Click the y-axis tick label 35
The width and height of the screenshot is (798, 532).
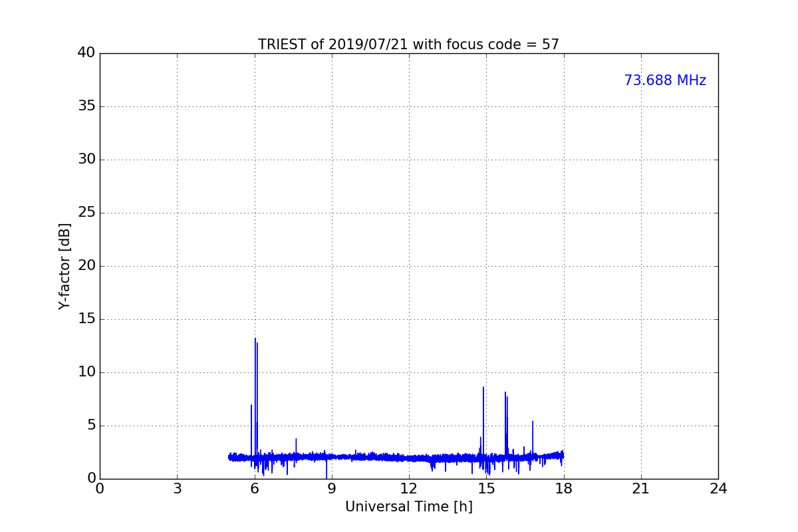[x=86, y=106]
